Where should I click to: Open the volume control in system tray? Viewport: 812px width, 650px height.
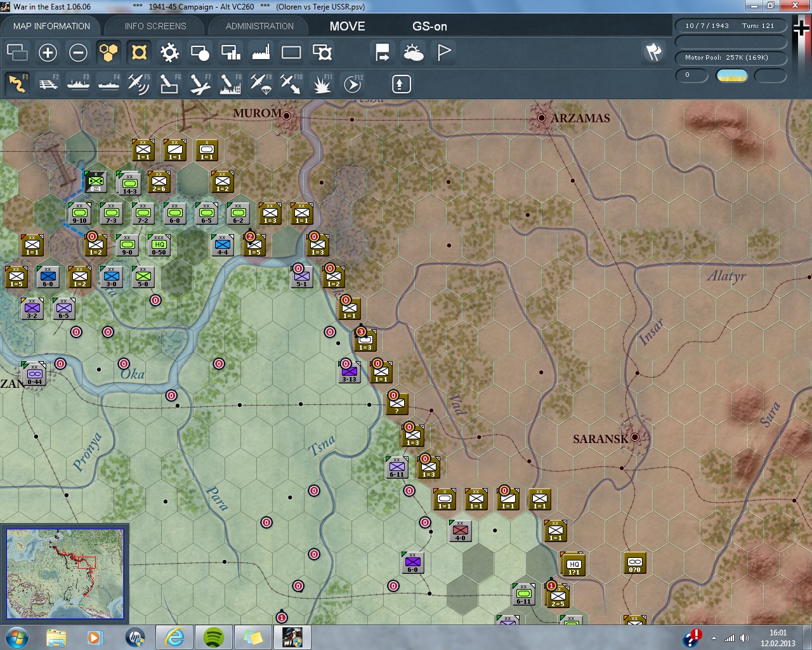(x=745, y=638)
